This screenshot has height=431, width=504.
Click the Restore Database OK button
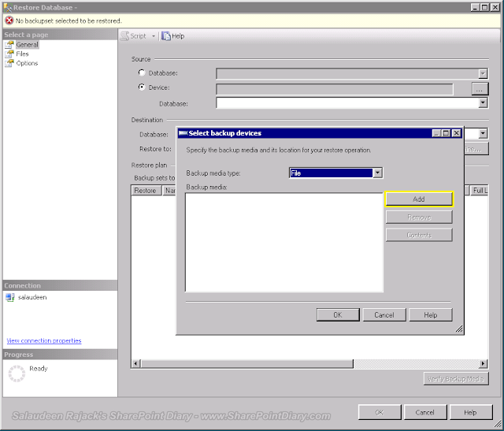click(x=380, y=412)
